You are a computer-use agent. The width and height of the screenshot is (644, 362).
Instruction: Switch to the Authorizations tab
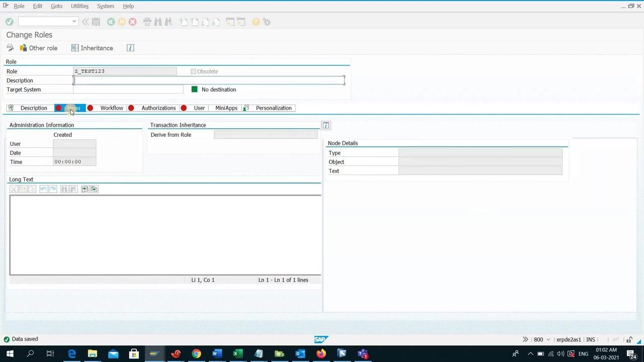coord(152,108)
